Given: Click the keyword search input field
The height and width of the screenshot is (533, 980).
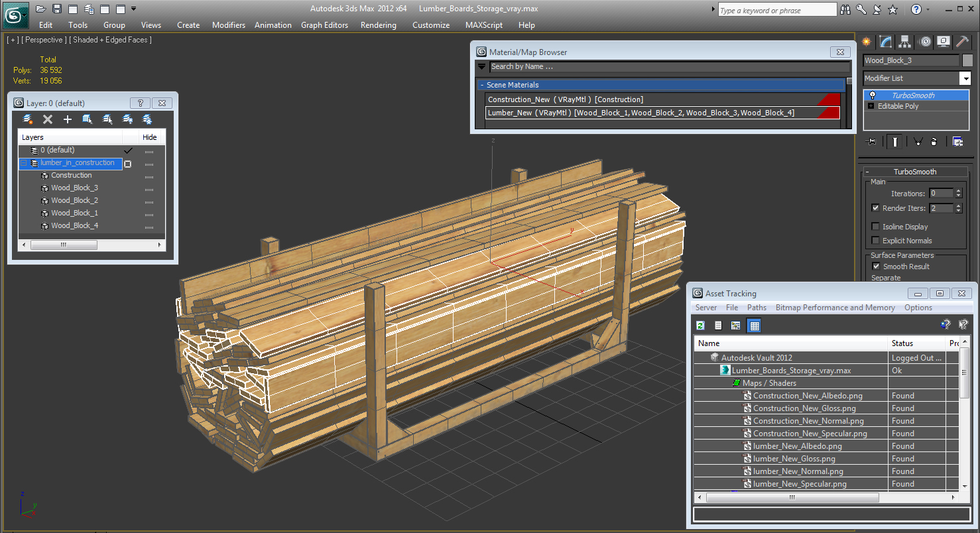Looking at the screenshot, I should 777,10.
